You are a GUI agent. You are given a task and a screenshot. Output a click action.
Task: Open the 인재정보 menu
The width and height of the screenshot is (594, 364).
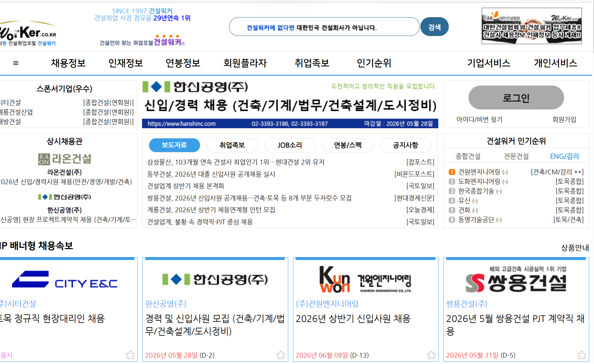[x=125, y=63]
